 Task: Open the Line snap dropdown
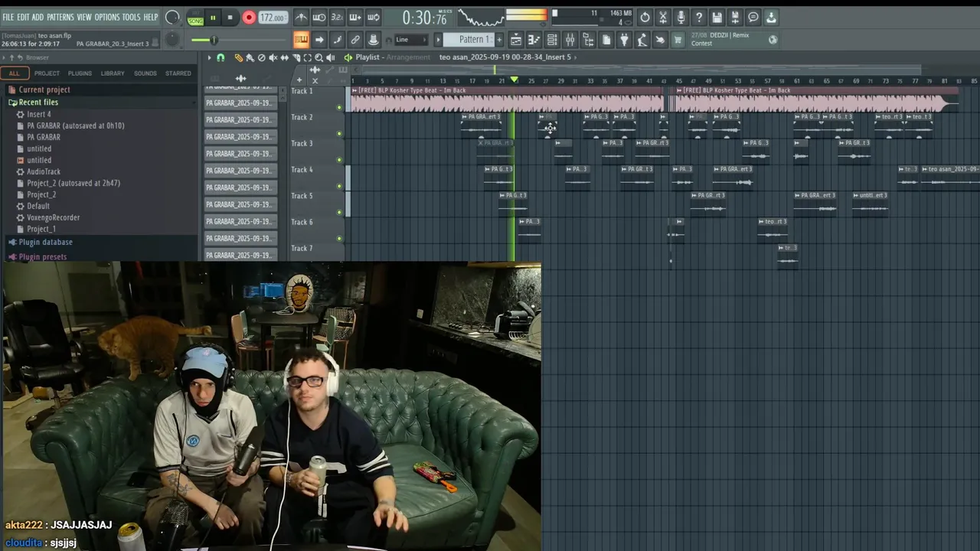click(x=411, y=40)
